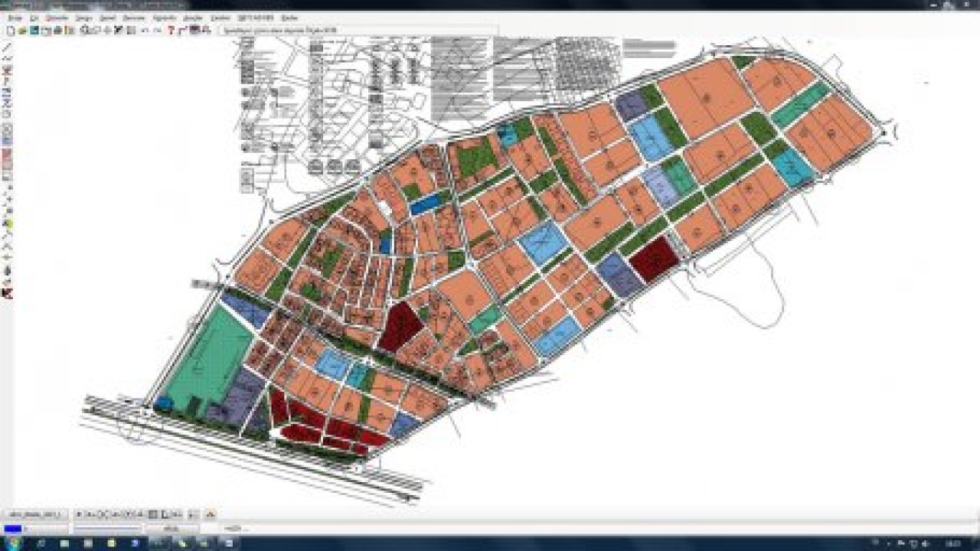Open the first menu in the menu bar

(x=15, y=18)
